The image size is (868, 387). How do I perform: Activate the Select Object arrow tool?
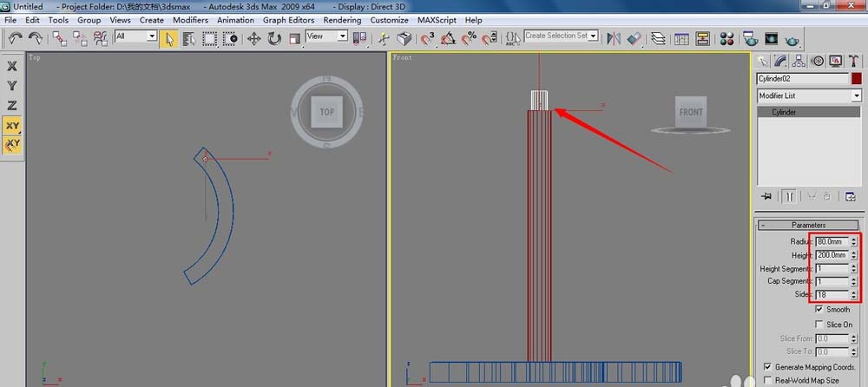(x=169, y=38)
